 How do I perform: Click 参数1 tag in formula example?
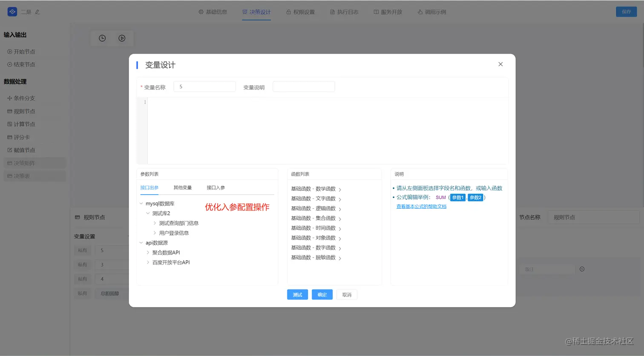pos(458,198)
